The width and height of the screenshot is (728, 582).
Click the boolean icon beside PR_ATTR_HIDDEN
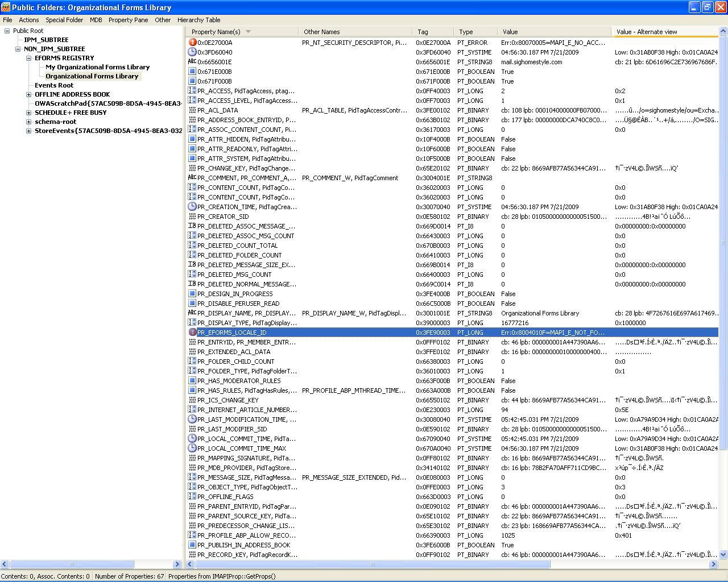[x=192, y=139]
